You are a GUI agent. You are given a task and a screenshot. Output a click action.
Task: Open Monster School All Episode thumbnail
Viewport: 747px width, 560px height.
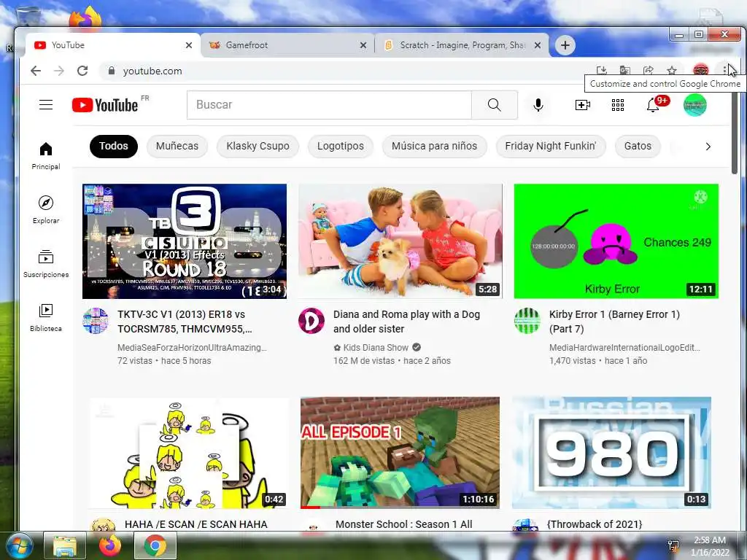tap(400, 453)
